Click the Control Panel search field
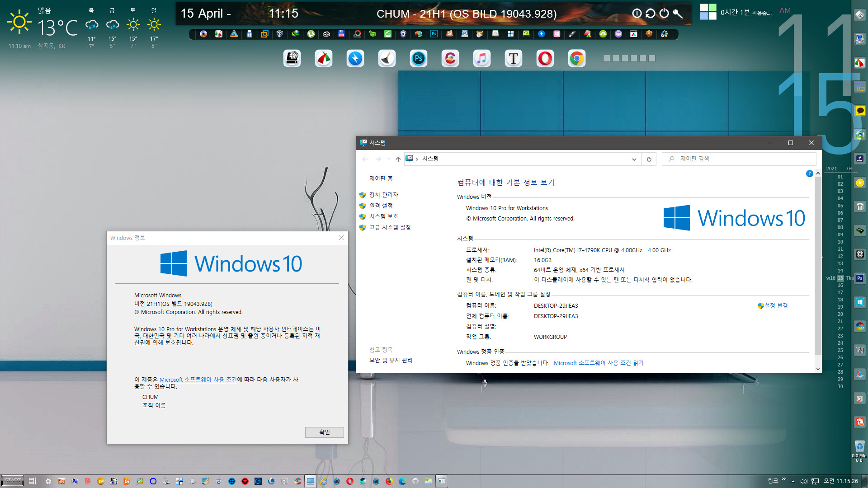Image resolution: width=868 pixels, height=488 pixels. (x=739, y=159)
